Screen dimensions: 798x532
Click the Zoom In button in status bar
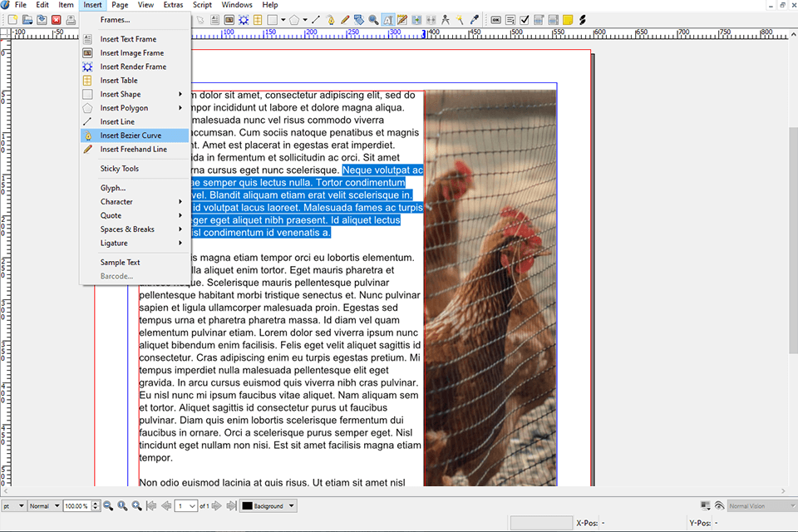(136, 505)
